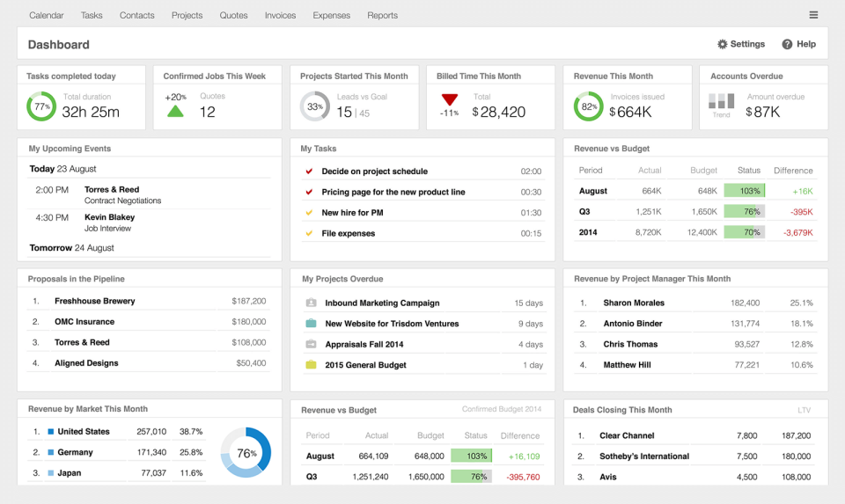Viewport: 845px width, 504px height.
Task: Click the briefcase icon next to Inbound Marketing Campaign
Action: [311, 303]
